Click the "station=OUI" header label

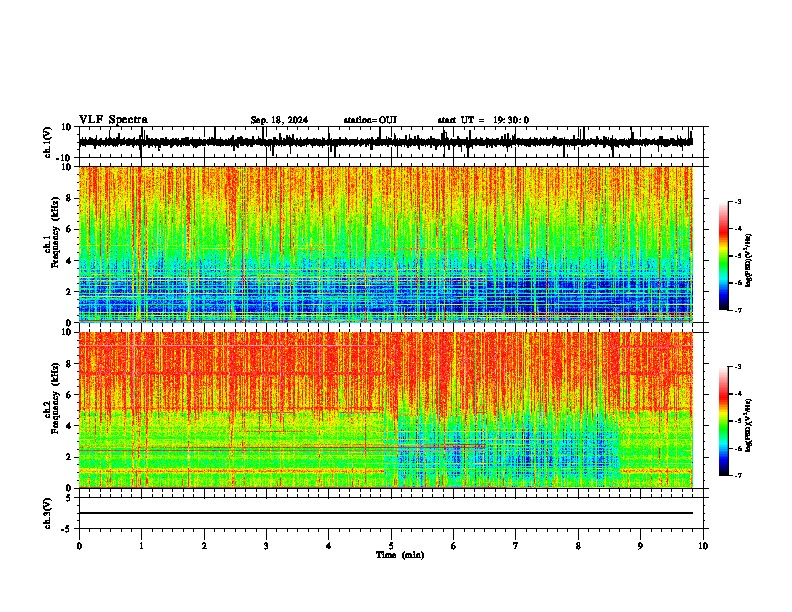370,120
